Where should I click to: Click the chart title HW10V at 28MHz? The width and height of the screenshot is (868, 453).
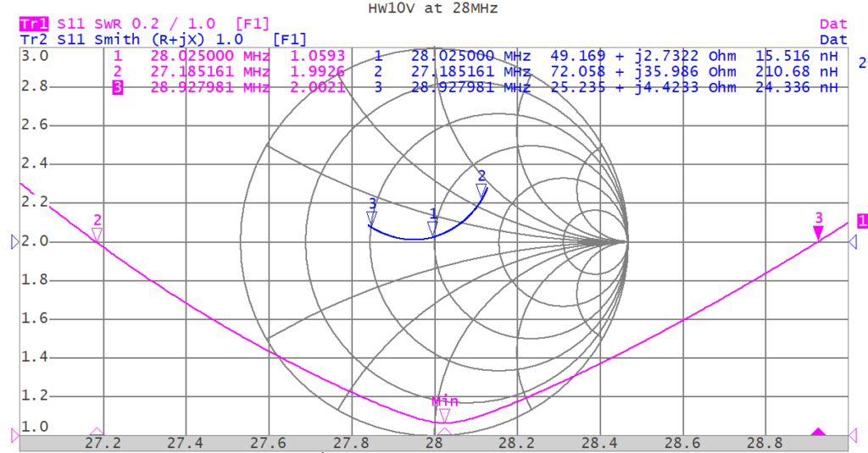[433, 8]
